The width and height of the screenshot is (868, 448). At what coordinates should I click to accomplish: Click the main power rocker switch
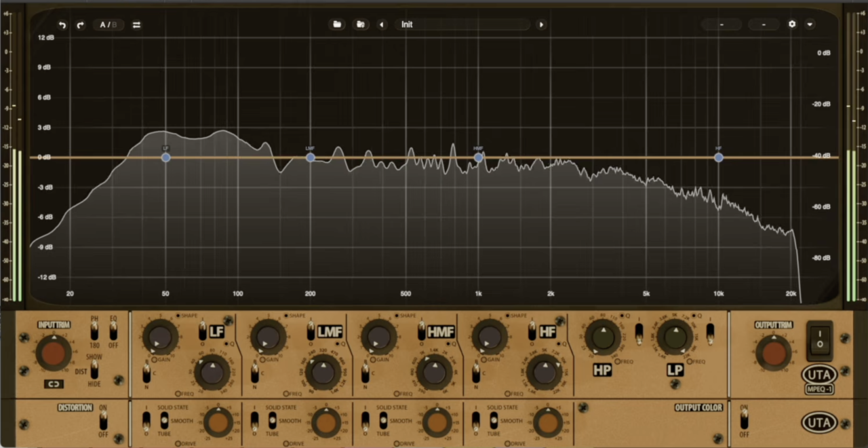pyautogui.click(x=820, y=341)
